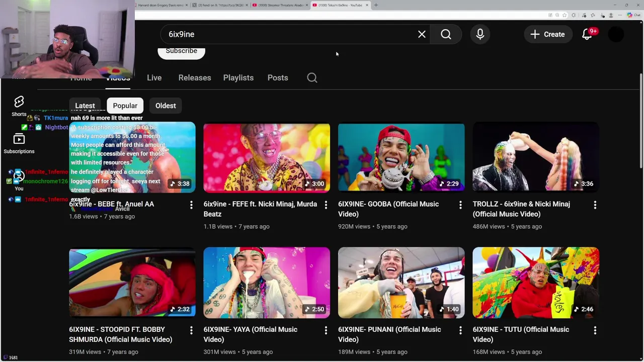Click the page vertical scrollbar
The image size is (644, 362).
point(641,121)
